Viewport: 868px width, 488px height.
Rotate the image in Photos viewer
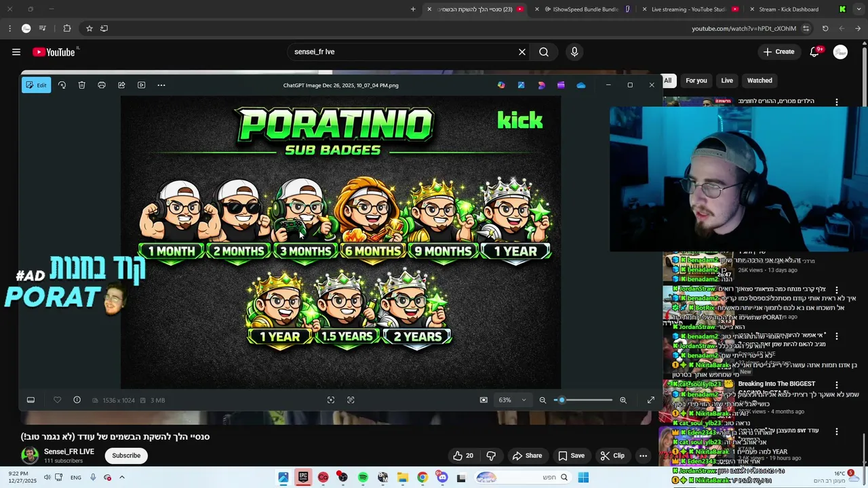(x=62, y=85)
